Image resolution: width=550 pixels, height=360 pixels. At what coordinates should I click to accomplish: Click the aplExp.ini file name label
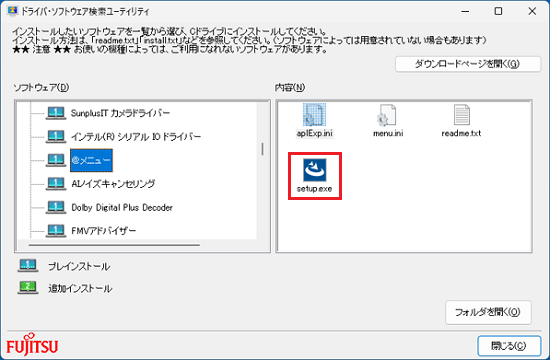point(315,133)
